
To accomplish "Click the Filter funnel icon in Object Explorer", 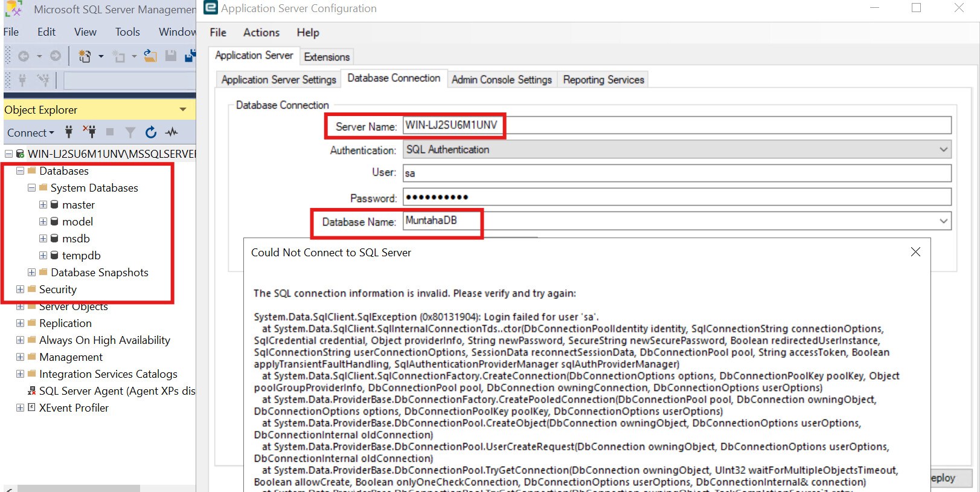I will 130,132.
